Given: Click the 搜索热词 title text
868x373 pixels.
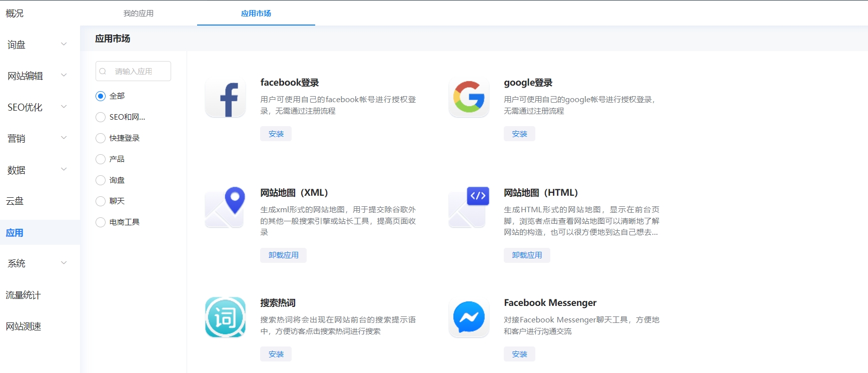Looking at the screenshot, I should coord(278,303).
